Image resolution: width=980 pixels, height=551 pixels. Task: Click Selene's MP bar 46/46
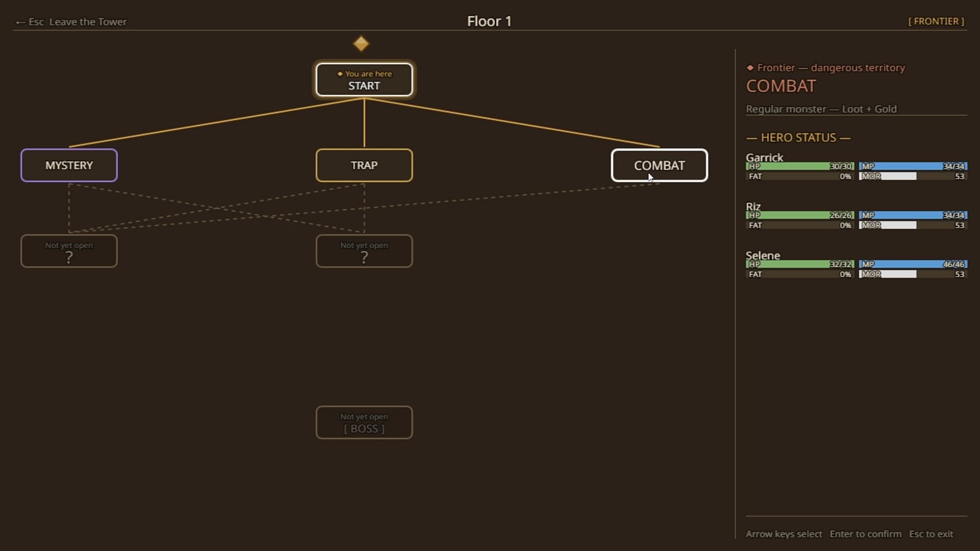pos(913,264)
